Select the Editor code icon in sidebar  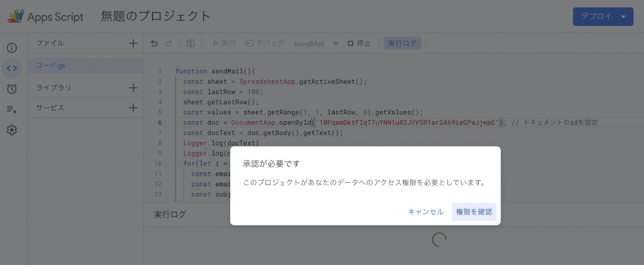coord(12,68)
